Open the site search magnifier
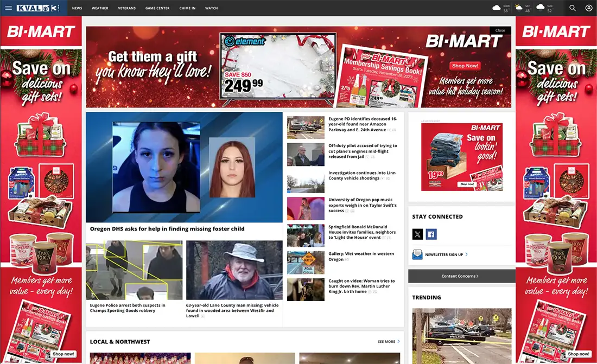The height and width of the screenshot is (364, 597). tap(572, 8)
